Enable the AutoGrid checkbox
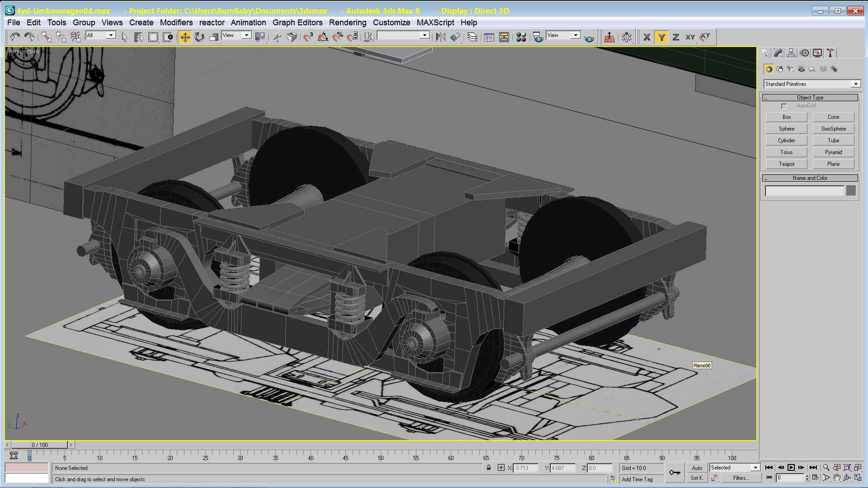868x488 pixels. point(784,106)
